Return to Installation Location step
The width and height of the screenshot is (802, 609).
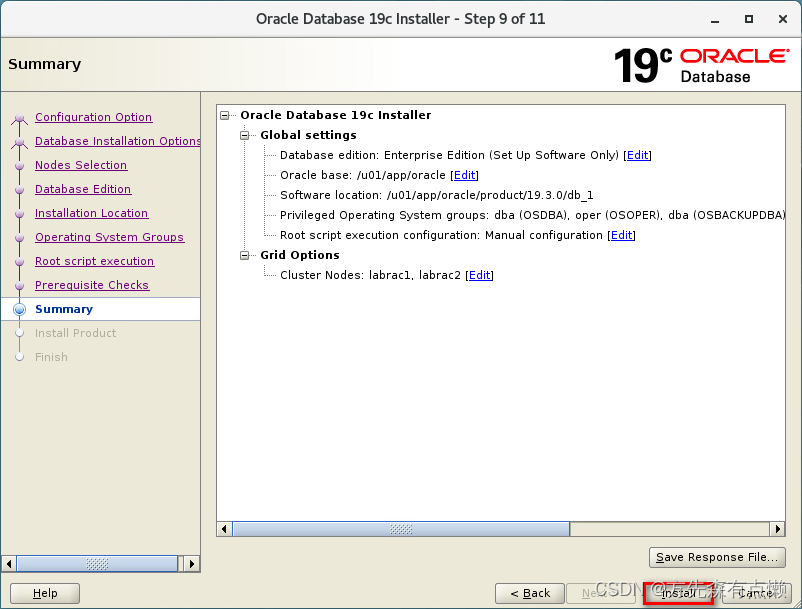coord(92,213)
